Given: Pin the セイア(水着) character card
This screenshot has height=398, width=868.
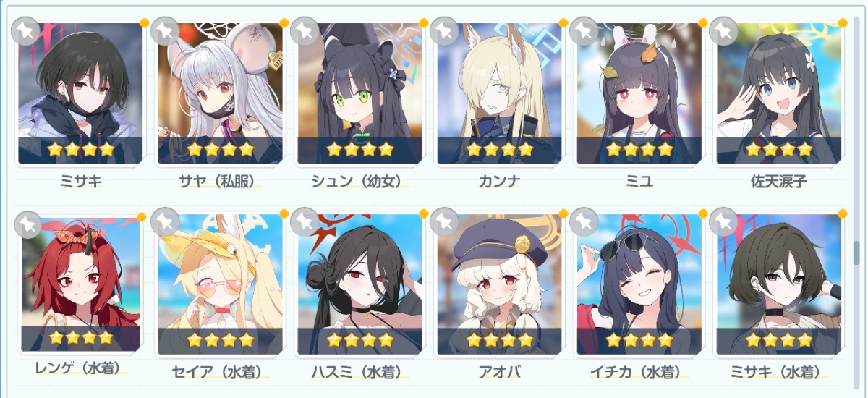Looking at the screenshot, I should tap(166, 221).
